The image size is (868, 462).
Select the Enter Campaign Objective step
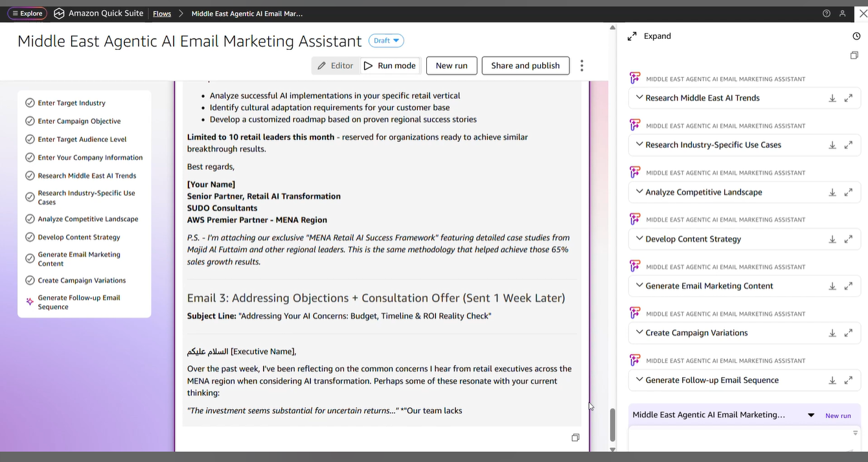(79, 121)
